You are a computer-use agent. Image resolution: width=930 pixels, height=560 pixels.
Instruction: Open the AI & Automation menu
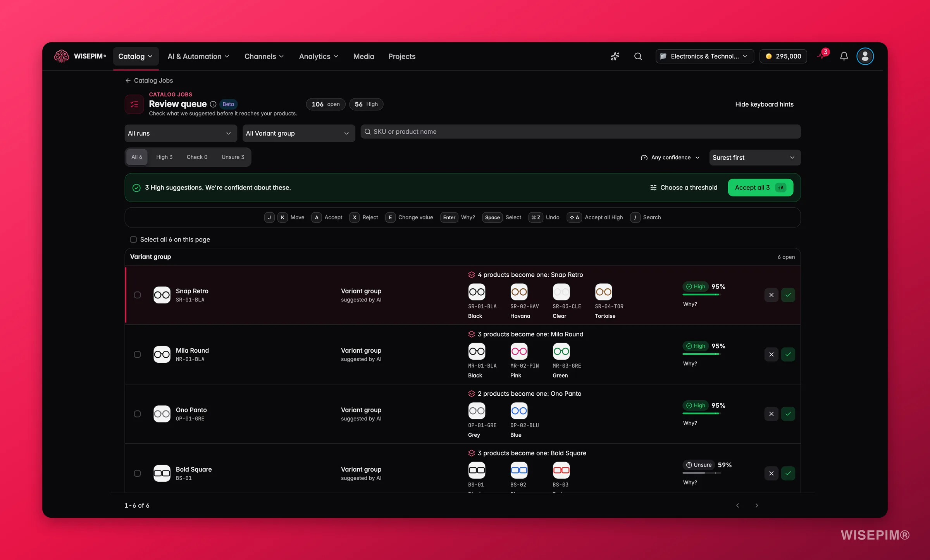click(198, 57)
